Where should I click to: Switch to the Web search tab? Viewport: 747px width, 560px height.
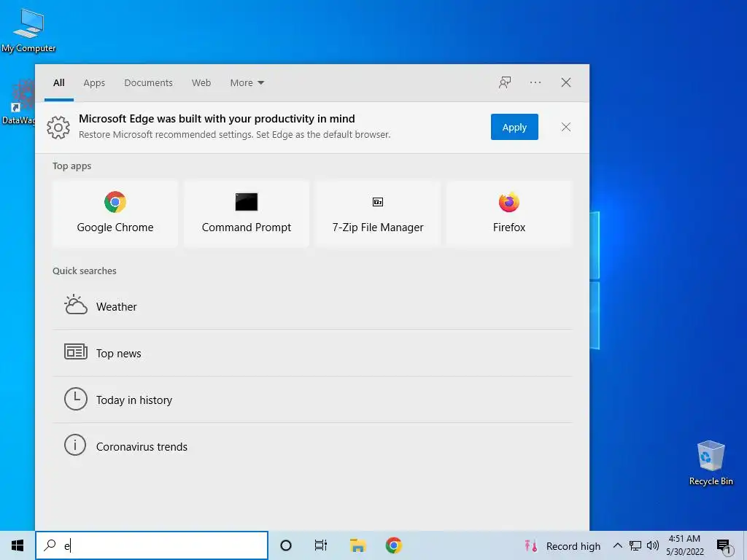[201, 83]
